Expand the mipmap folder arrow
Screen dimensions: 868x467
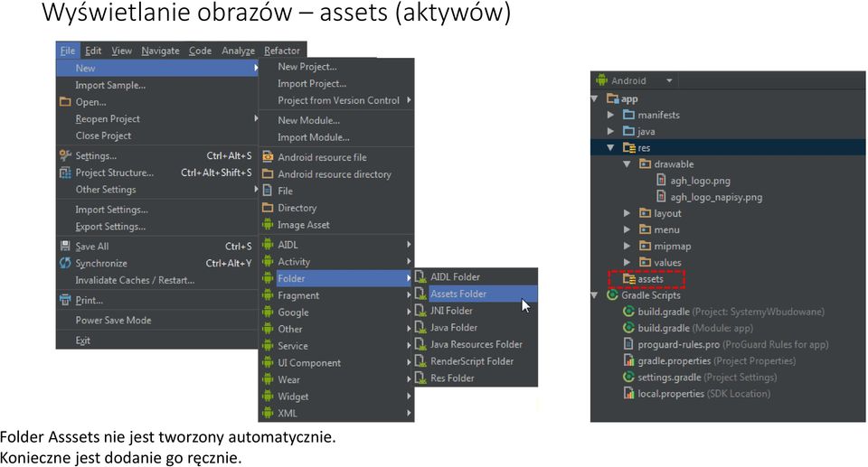click(627, 246)
